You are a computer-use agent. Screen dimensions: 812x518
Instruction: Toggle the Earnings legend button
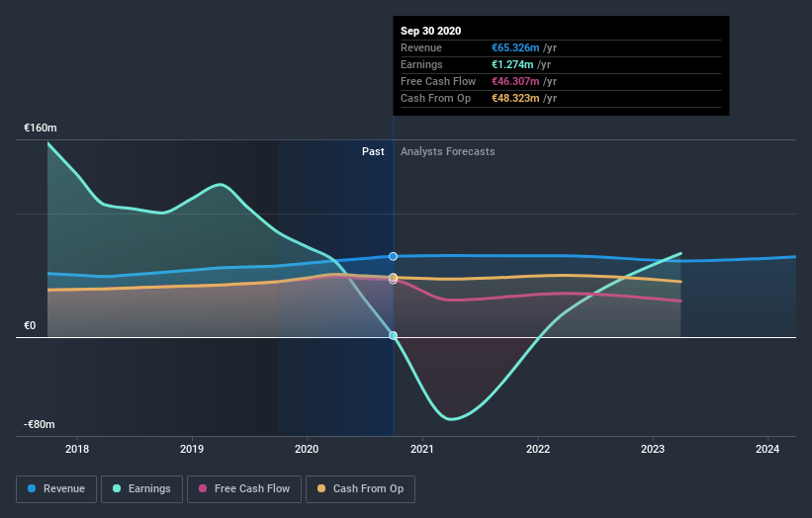141,489
